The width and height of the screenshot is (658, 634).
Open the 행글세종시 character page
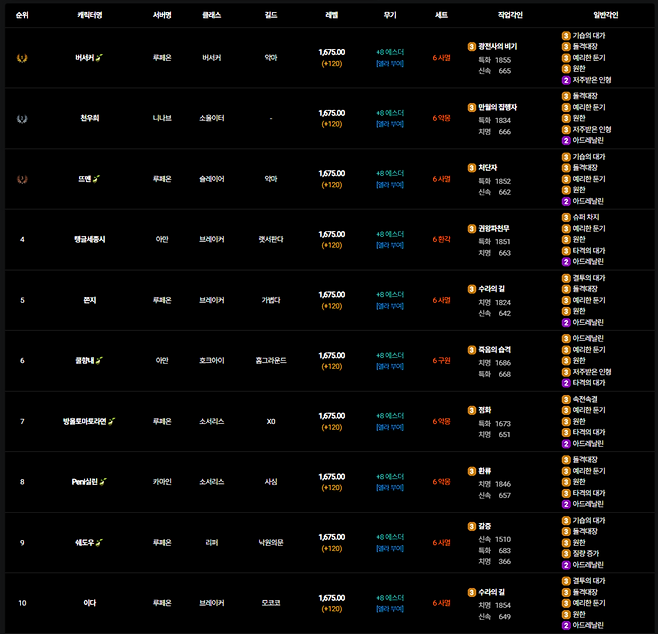point(90,239)
